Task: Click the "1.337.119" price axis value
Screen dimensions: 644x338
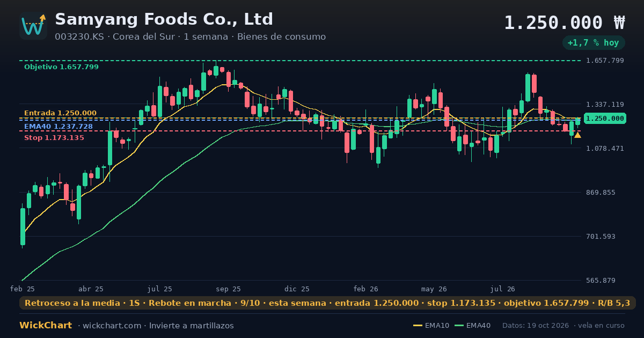Action: point(605,105)
